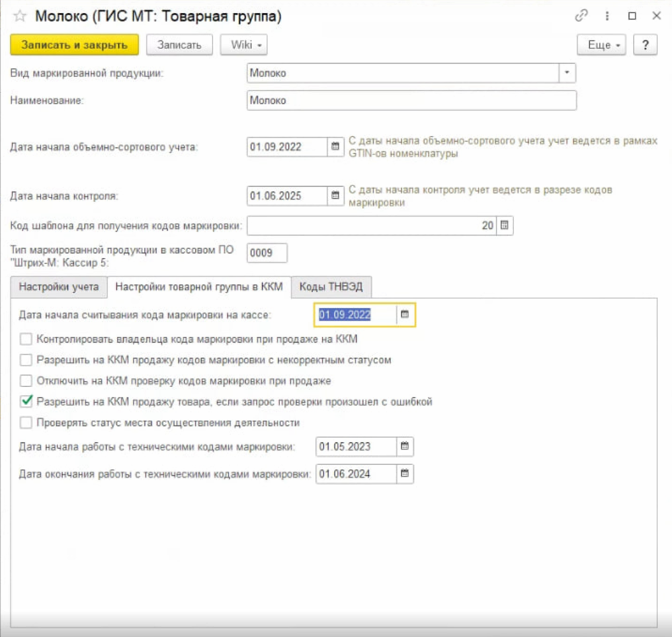The image size is (672, 637).
Task: Click into the Наименование text field
Action: 411,100
